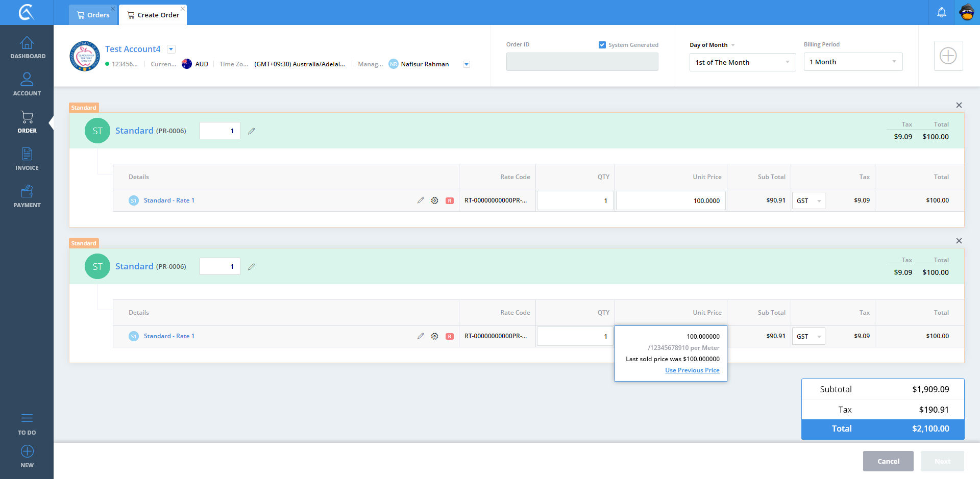Expand Test Account4 account dropdown arrow
Viewport: 980px width, 479px height.
tap(171, 49)
